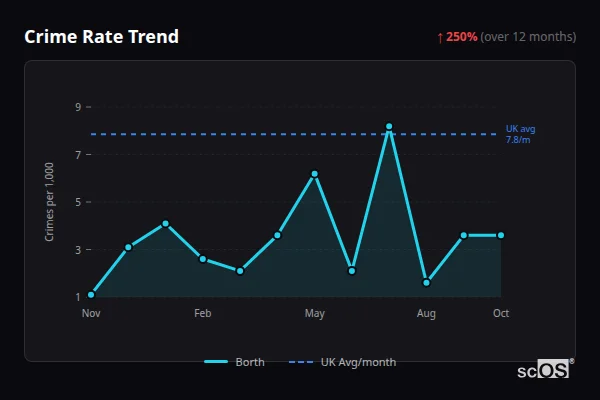Select the July highest data point
The width and height of the screenshot is (600, 400).
point(389,126)
